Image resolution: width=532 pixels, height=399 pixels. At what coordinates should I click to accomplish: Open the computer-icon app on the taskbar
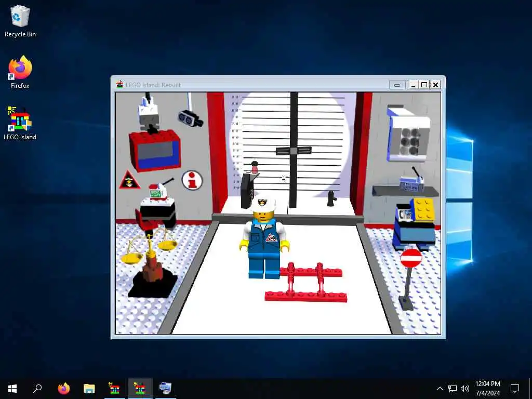pos(165,389)
